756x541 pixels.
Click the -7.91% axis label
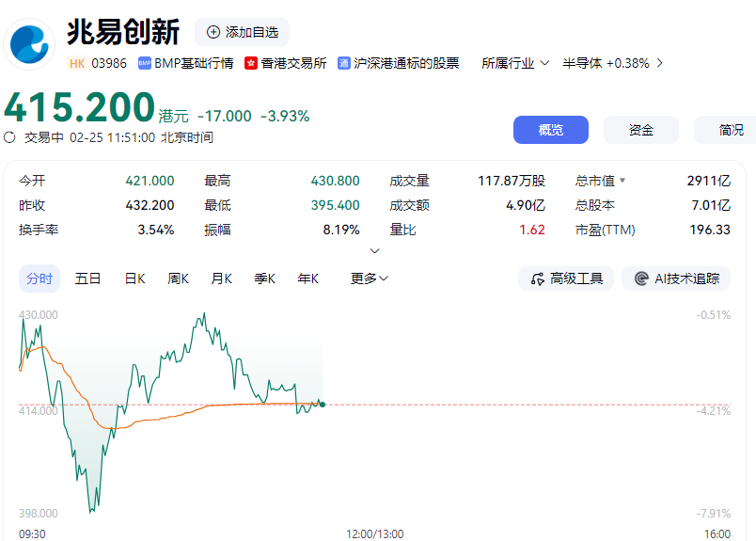pyautogui.click(x=714, y=513)
